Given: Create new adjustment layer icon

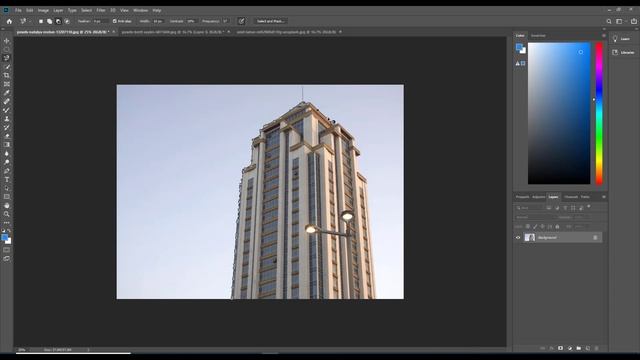Looking at the screenshot, I should click(570, 348).
